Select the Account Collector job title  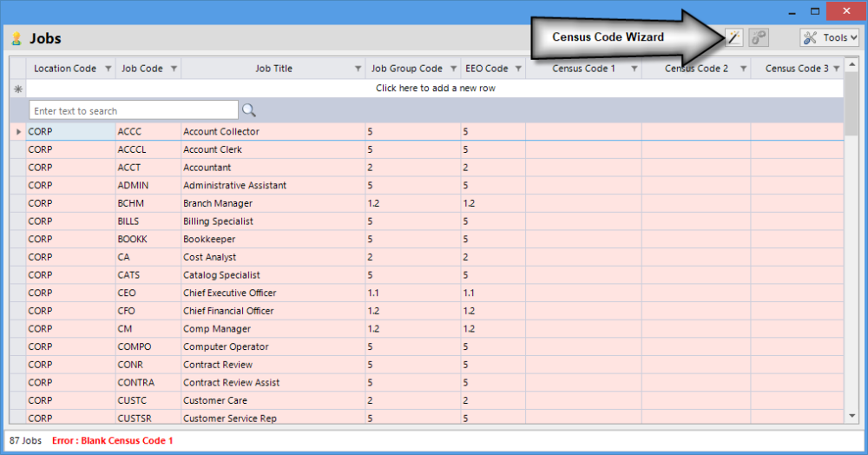(273, 132)
